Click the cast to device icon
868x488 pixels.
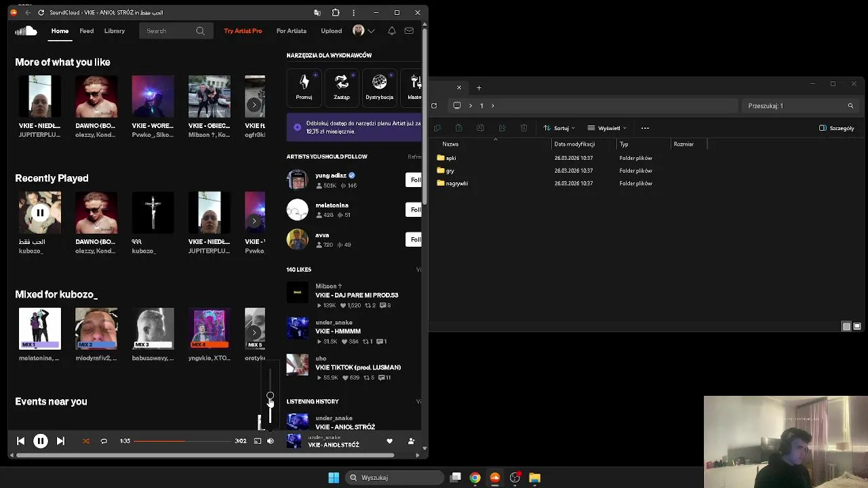coord(258,441)
